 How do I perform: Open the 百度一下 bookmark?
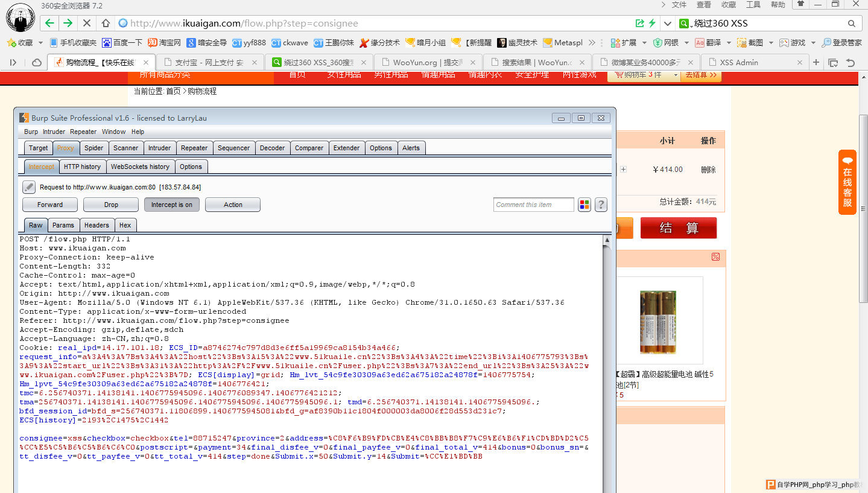pos(122,43)
